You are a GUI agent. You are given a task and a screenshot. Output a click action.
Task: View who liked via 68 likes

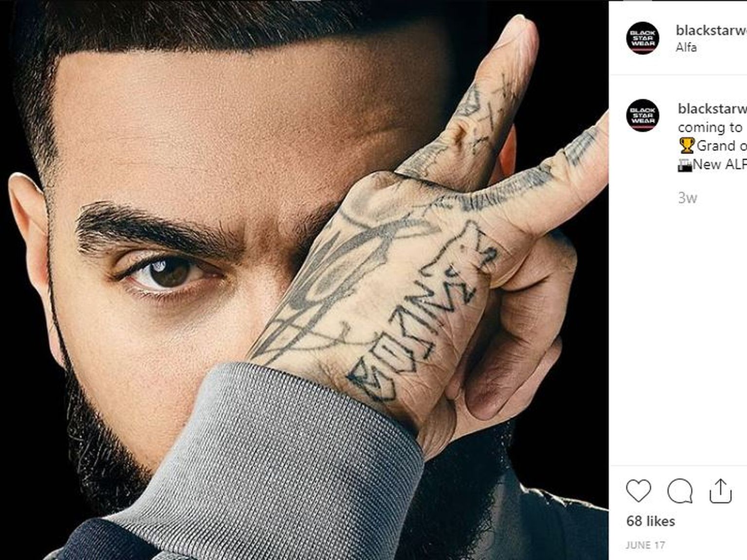pos(651,521)
